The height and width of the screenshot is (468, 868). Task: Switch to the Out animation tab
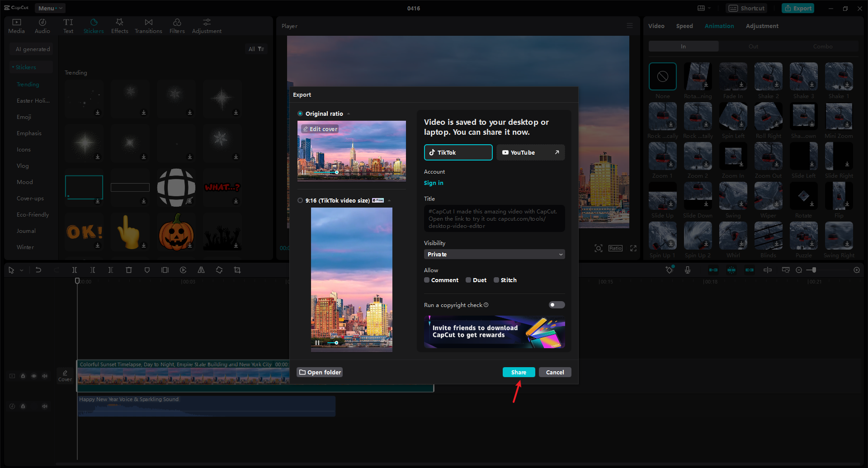(753, 46)
